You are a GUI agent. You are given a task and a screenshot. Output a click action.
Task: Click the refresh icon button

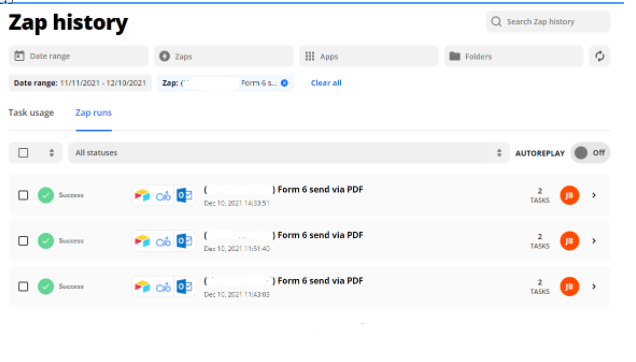point(599,56)
